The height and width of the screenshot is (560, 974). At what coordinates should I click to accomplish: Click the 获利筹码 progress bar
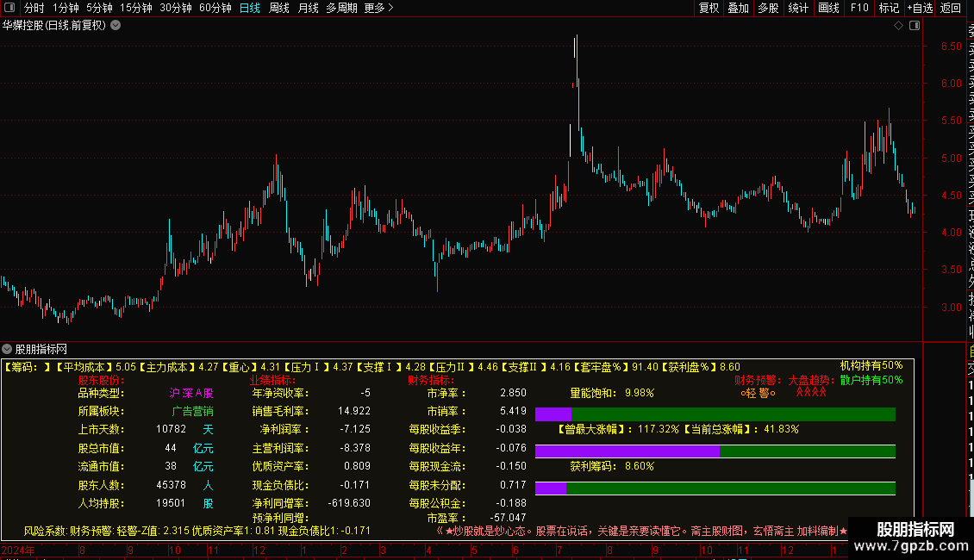(715, 488)
